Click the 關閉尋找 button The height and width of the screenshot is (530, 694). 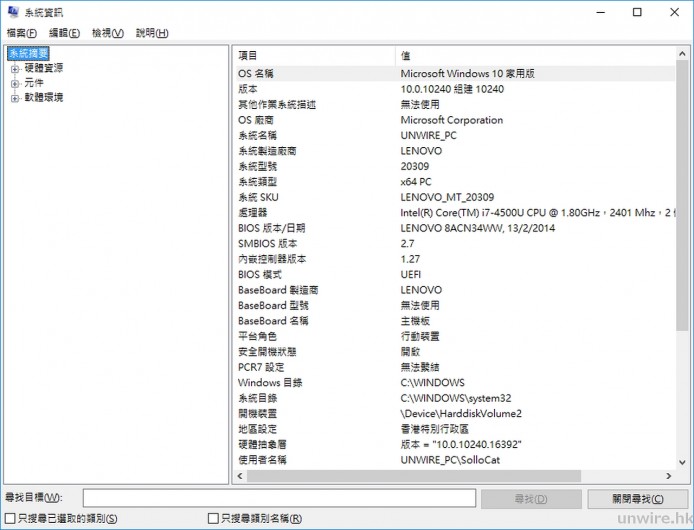(x=637, y=498)
